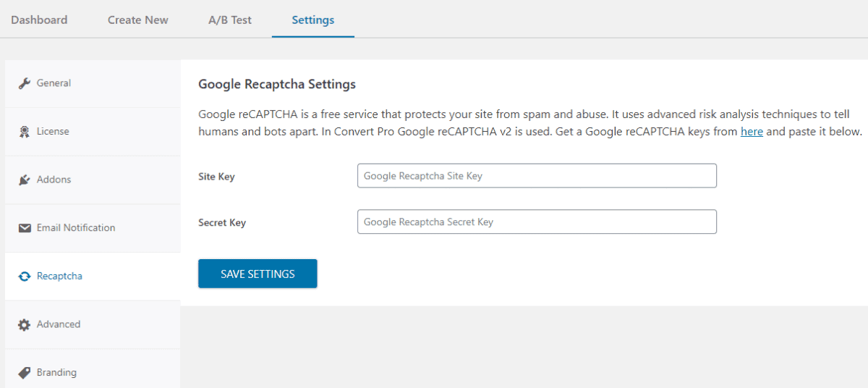868x388 pixels.
Task: Click the License ribbon badge icon
Action: (24, 132)
